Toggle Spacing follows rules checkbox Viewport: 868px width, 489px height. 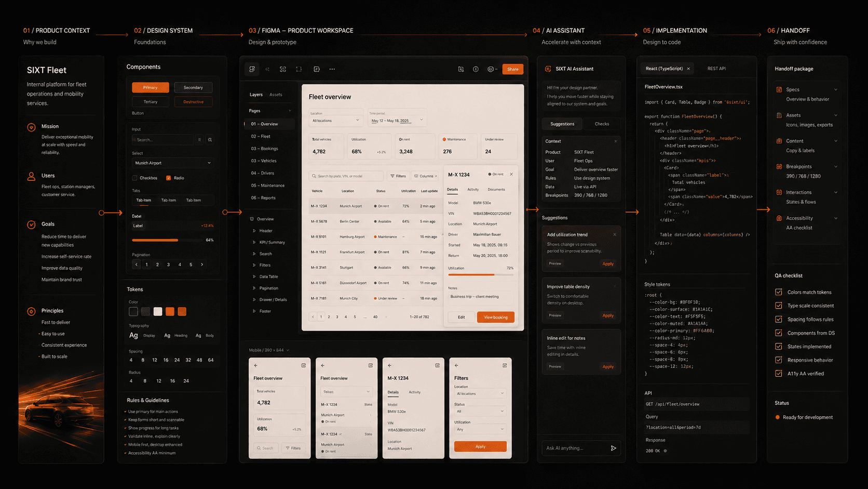click(x=779, y=319)
